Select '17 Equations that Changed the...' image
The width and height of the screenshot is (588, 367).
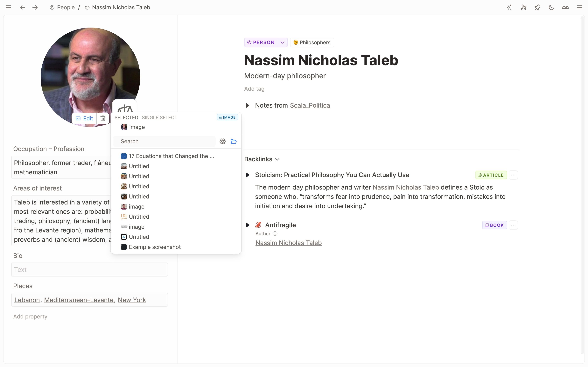click(x=171, y=156)
